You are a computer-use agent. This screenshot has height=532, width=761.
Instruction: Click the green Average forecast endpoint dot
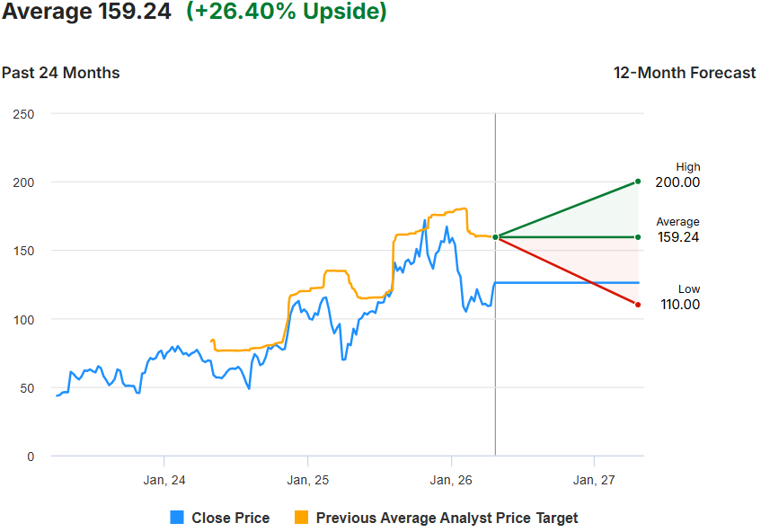(638, 237)
